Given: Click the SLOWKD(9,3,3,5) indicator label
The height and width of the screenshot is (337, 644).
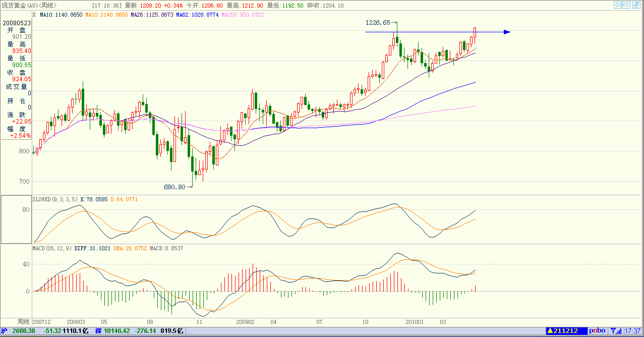Looking at the screenshot, I should coord(54,199).
